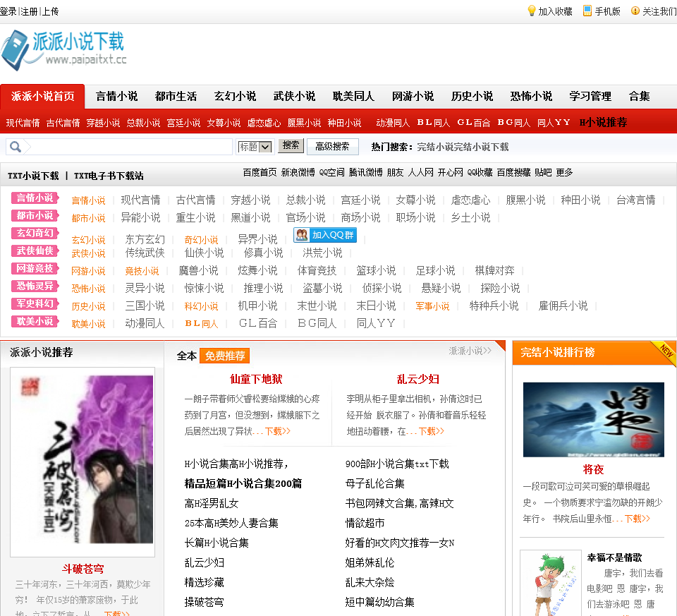Click the 玄幻奇幻 pink category tag
The height and width of the screenshot is (616, 677).
point(35,234)
